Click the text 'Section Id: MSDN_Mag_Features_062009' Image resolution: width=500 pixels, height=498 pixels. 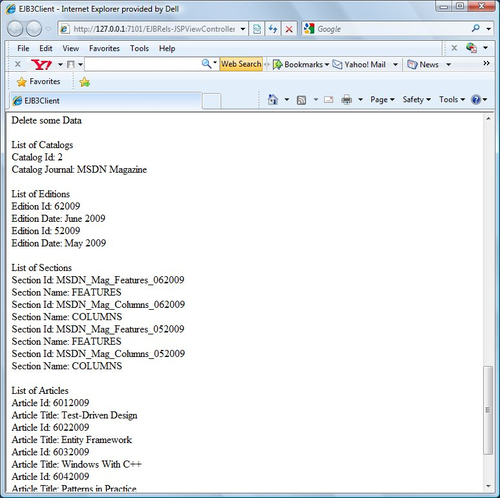(x=98, y=280)
